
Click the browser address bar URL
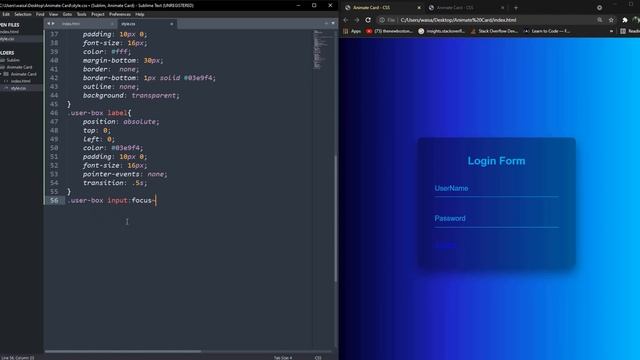tap(458, 20)
